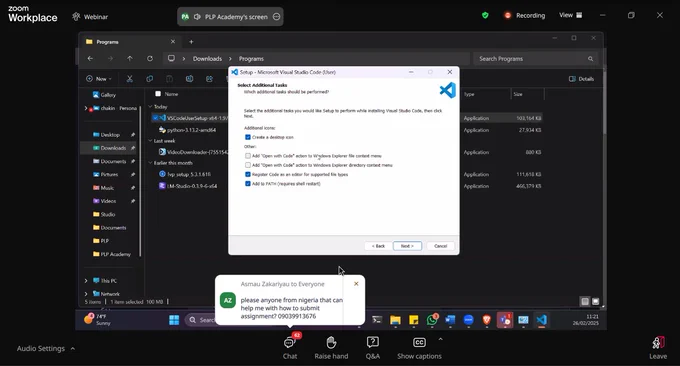Open File Explorer from the taskbar
This screenshot has height=366, width=680.
pyautogui.click(x=395, y=320)
